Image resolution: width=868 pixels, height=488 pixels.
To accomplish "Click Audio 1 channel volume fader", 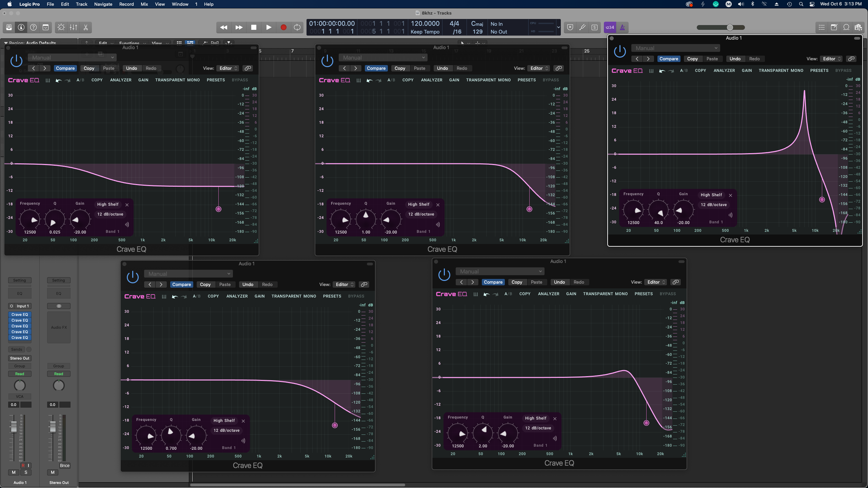I will point(14,427).
